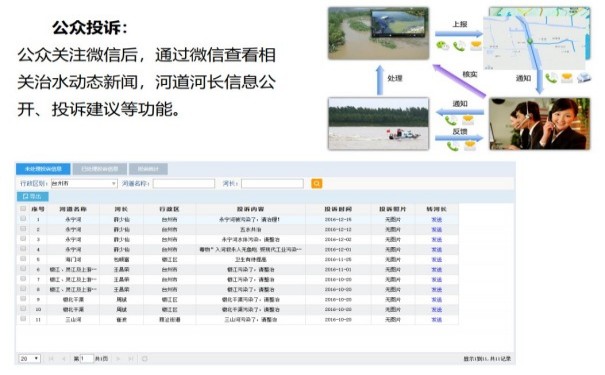Click the 河道名称 column header
This screenshot has width=605, height=375.
click(73, 209)
